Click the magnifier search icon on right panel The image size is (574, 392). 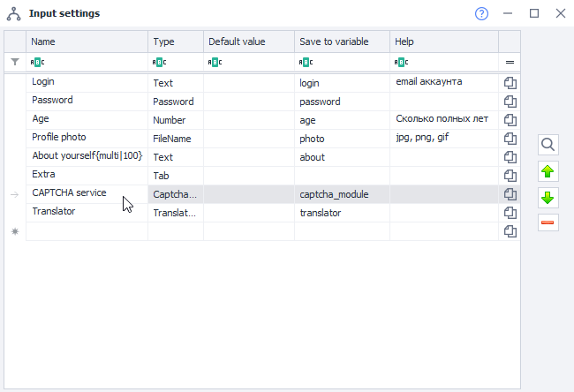point(548,145)
